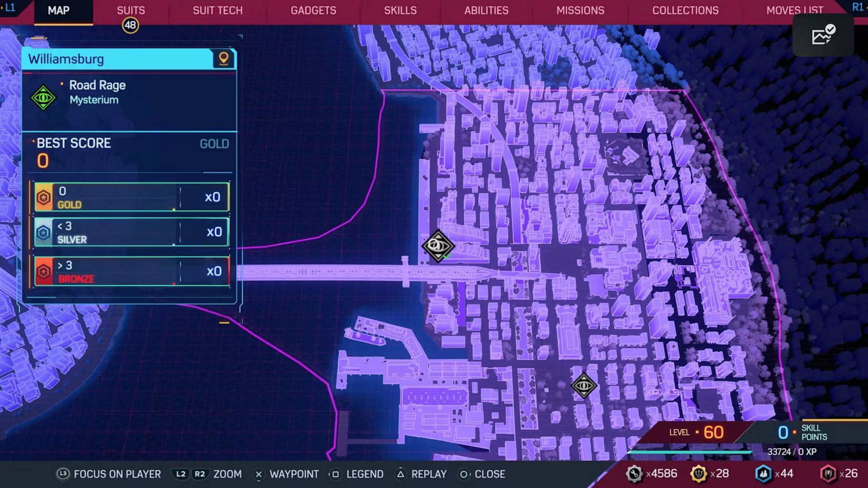868x488 pixels.
Task: Open the SKILLS tab
Action: pos(400,10)
